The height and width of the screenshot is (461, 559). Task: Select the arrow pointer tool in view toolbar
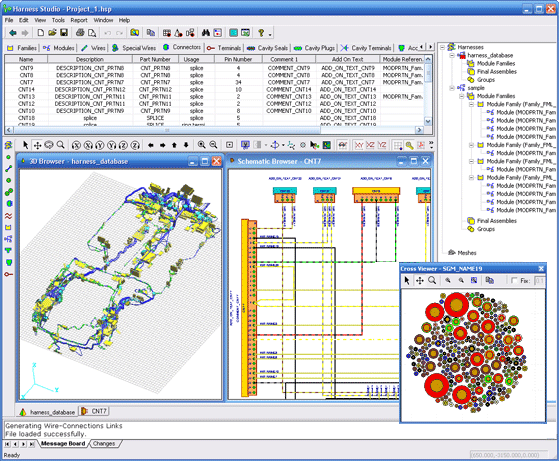tap(25, 145)
